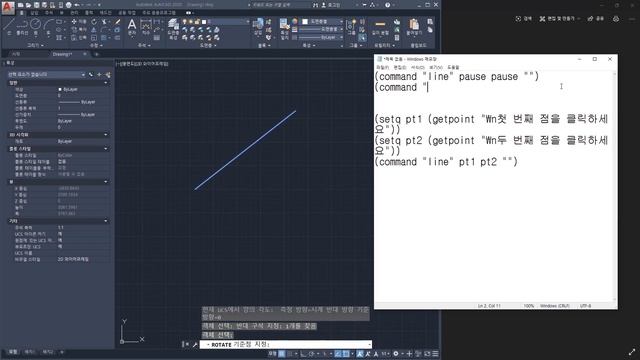Viewport: 640px width, 360px height.
Task: Expand the Modify panel title dropdown
Action: point(96,45)
